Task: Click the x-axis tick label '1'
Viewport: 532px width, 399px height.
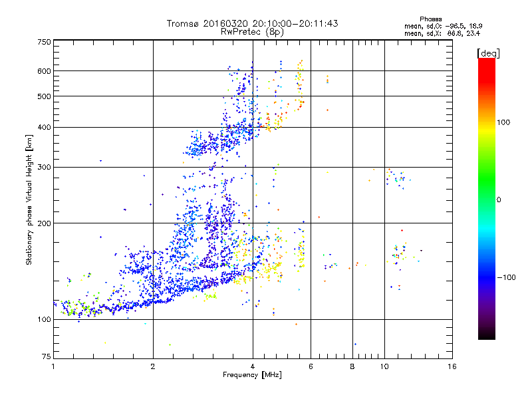Action: (x=53, y=366)
